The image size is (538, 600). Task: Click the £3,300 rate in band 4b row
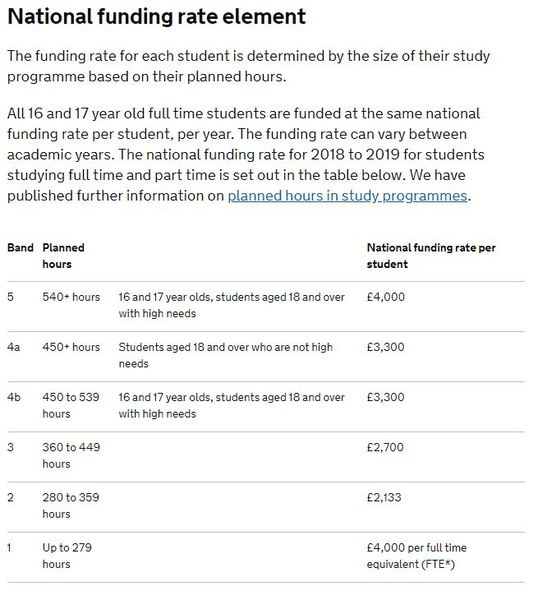(x=386, y=397)
